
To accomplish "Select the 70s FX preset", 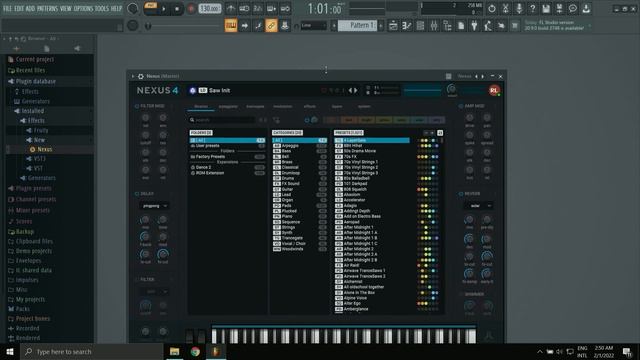I will [x=372, y=157].
